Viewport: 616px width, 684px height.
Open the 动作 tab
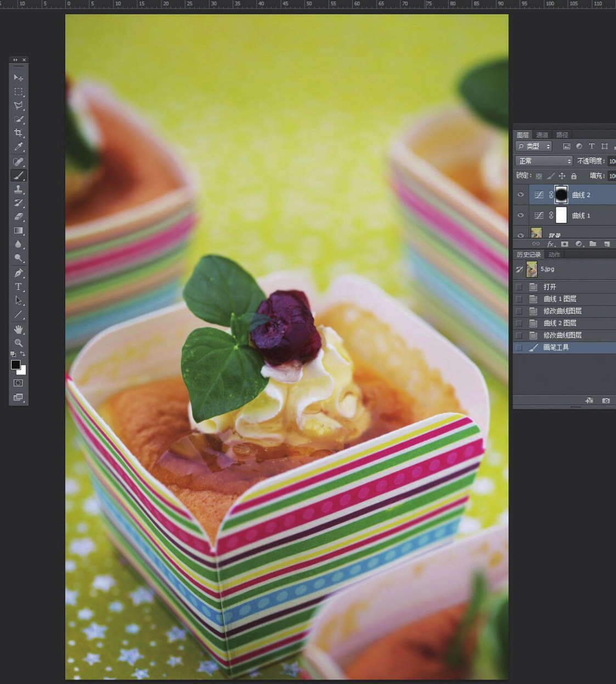555,255
